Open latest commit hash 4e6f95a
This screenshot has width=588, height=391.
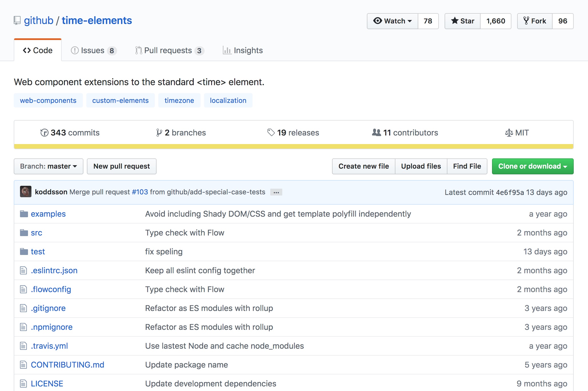click(x=510, y=192)
